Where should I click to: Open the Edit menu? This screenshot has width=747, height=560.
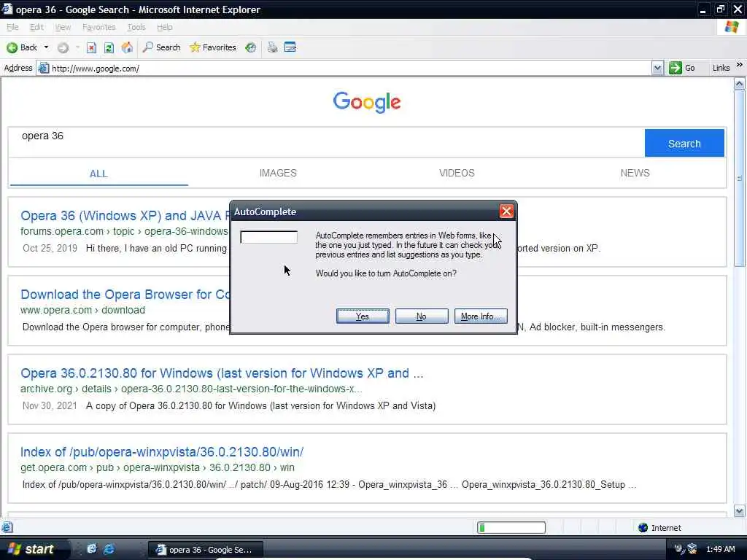pyautogui.click(x=36, y=27)
